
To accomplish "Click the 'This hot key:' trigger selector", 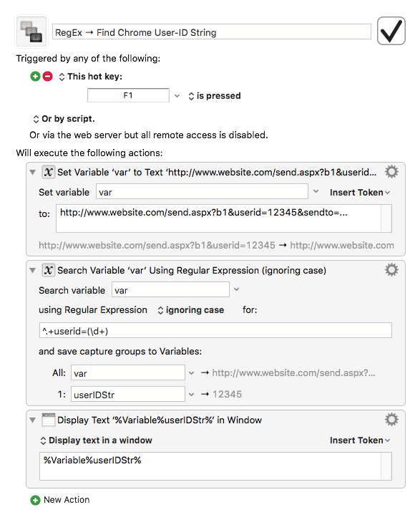I will [91, 77].
